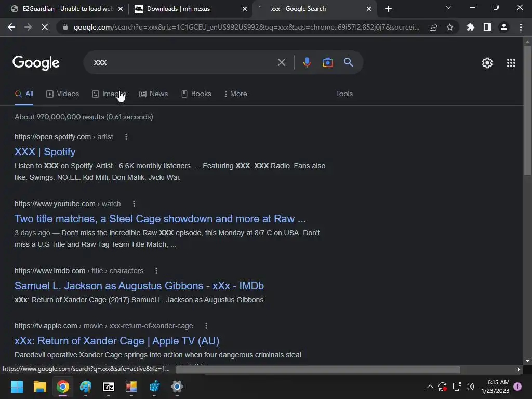Open the Two title matches Raw link

coord(160,219)
